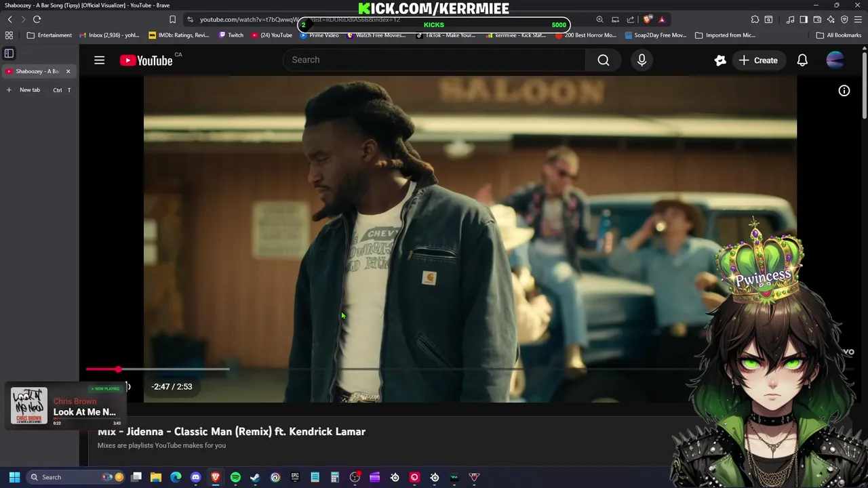This screenshot has height=488, width=868.
Task: Open the Twitch bookmark
Action: point(231,35)
